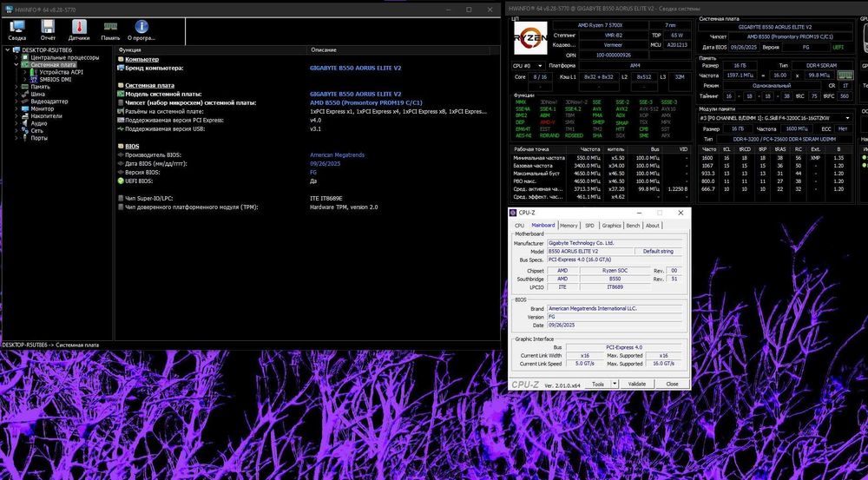
Task: Expand the Центральные процессоры node
Action: [x=16, y=57]
